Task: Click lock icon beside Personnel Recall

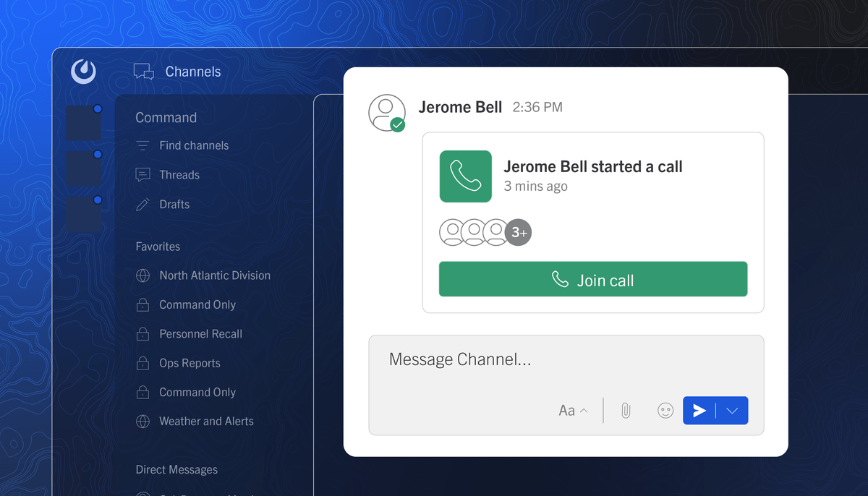Action: [x=142, y=334]
